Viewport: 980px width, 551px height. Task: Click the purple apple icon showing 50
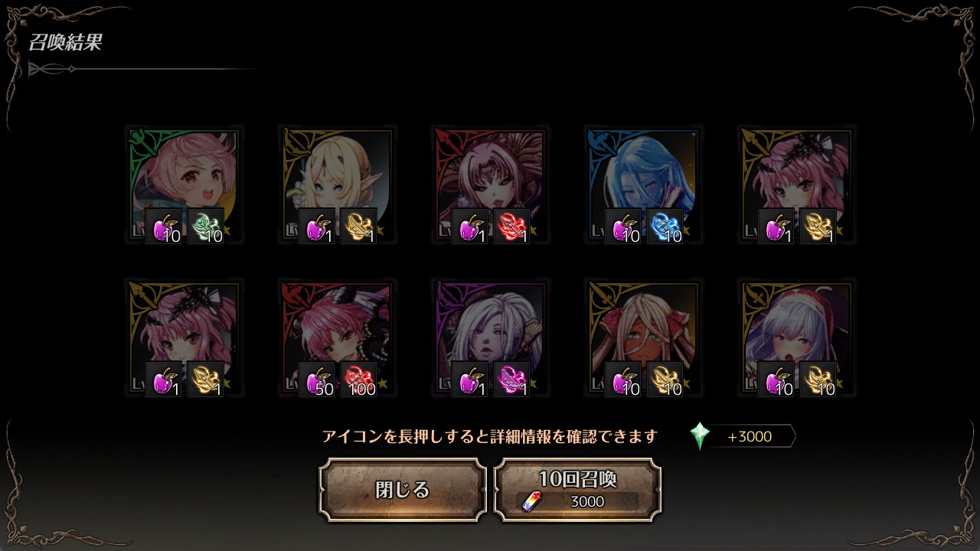pos(317,380)
